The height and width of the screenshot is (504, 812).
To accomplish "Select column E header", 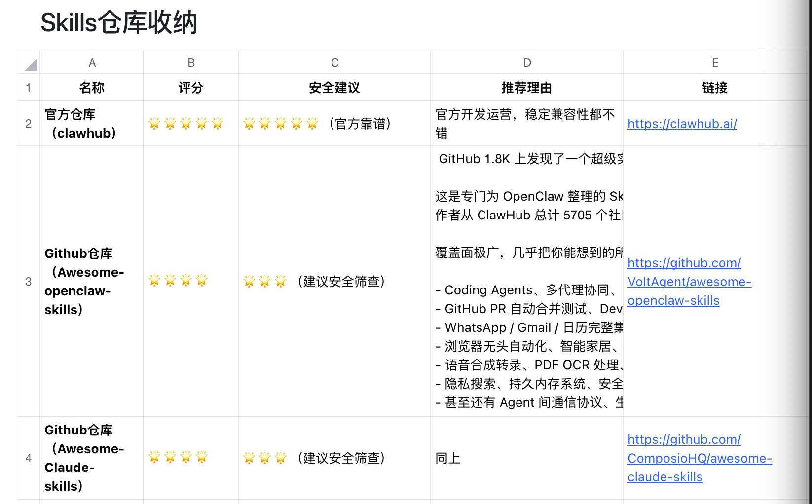I will (x=715, y=63).
